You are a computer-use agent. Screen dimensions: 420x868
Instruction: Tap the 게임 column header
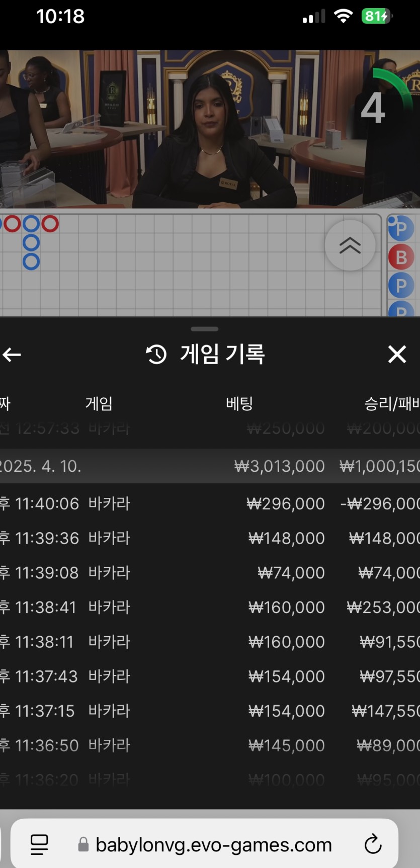tap(99, 403)
